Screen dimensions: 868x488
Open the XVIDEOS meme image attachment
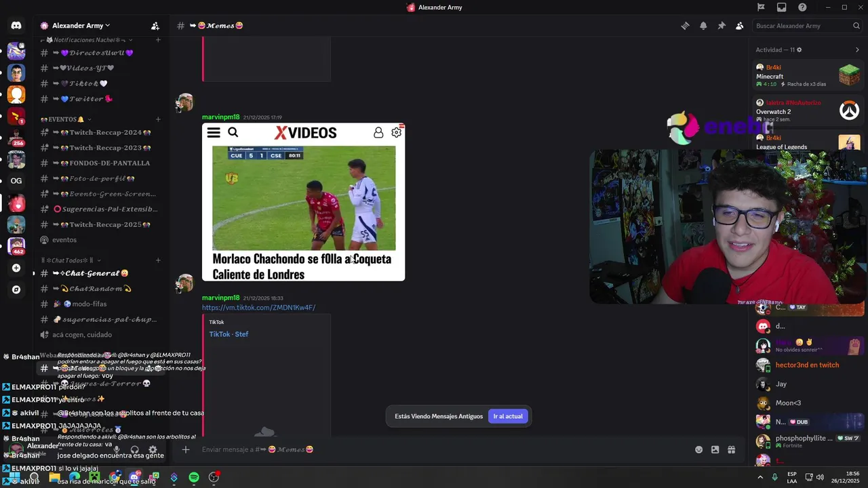tap(303, 202)
